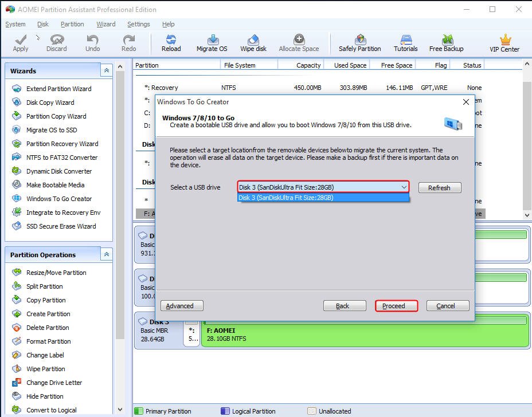Click the Reload toolbar icon

pyautogui.click(x=171, y=43)
